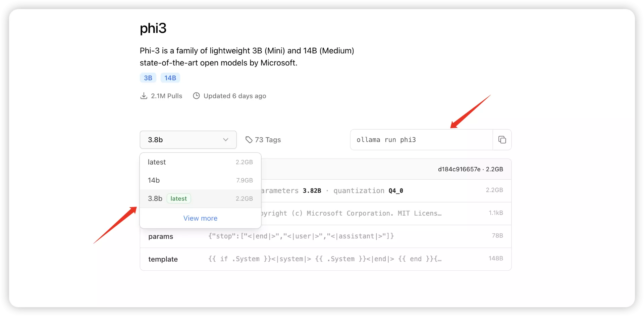Choose the 14b 7.9GB model option
The height and width of the screenshot is (316, 644).
[200, 180]
